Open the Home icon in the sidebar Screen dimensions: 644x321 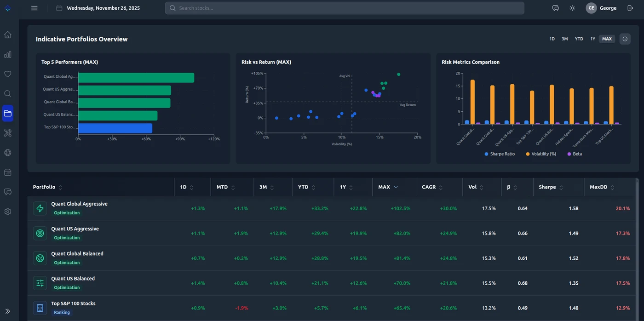click(x=8, y=34)
